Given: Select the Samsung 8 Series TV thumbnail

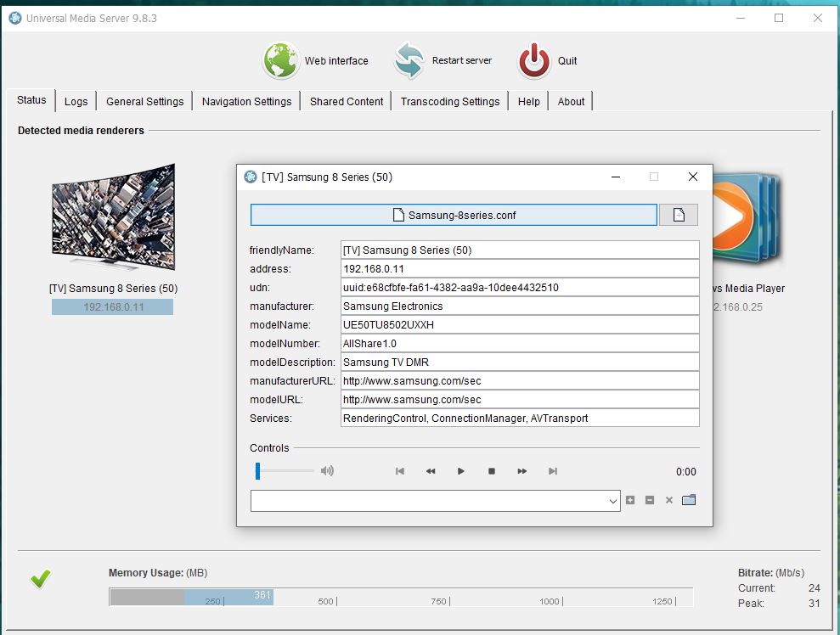Looking at the screenshot, I should [x=112, y=217].
